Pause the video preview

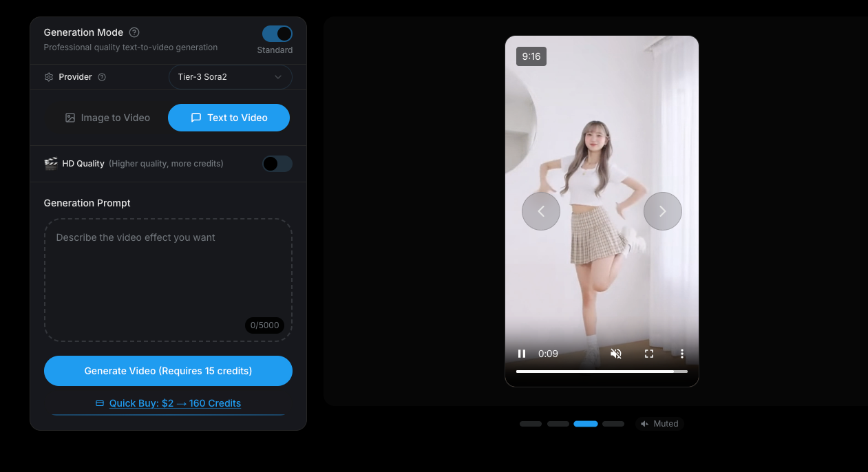[x=522, y=354]
